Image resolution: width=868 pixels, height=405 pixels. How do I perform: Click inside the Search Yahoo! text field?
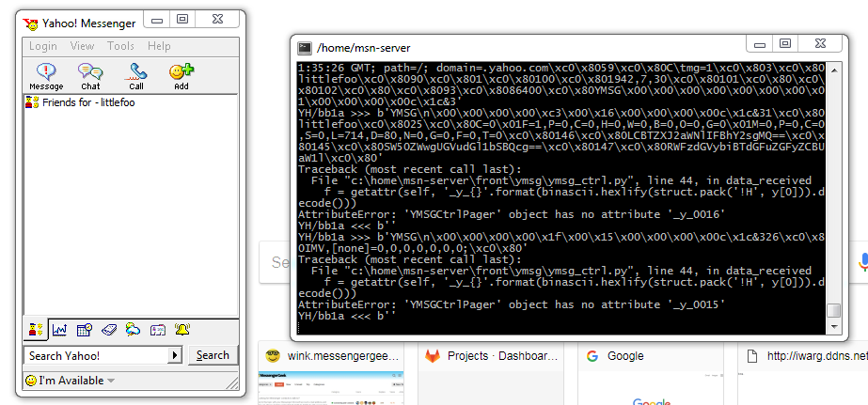95,355
